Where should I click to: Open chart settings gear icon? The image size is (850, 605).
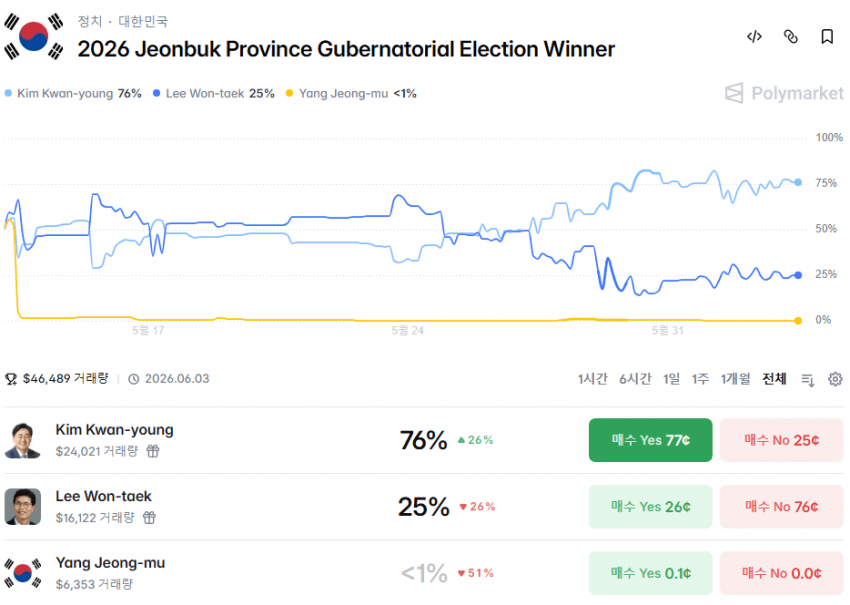pos(835,379)
